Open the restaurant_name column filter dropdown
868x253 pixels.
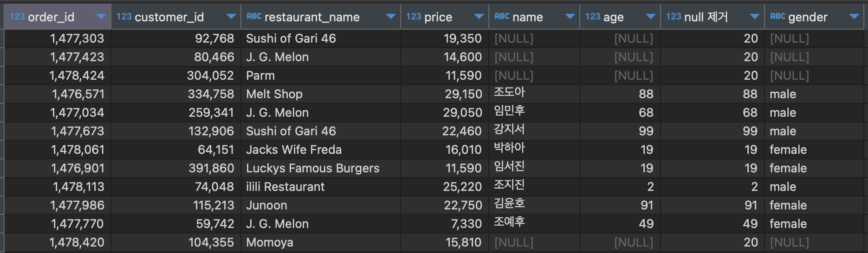pos(391,17)
